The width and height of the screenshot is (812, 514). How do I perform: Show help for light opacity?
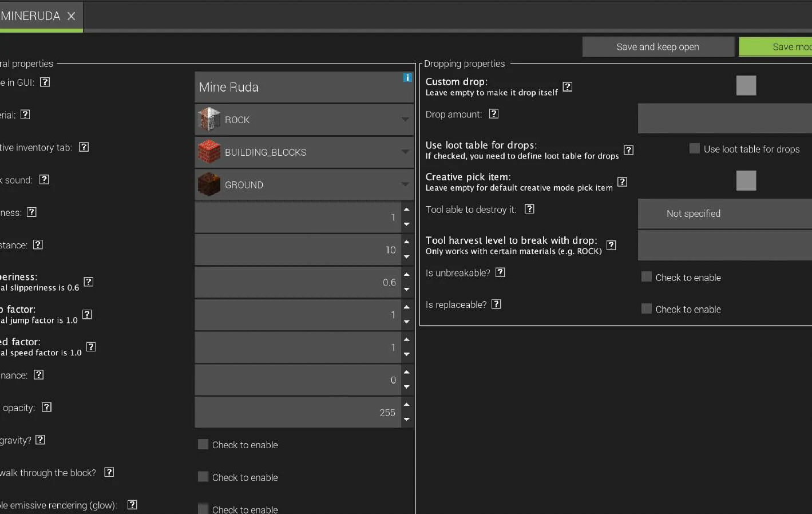pos(47,408)
